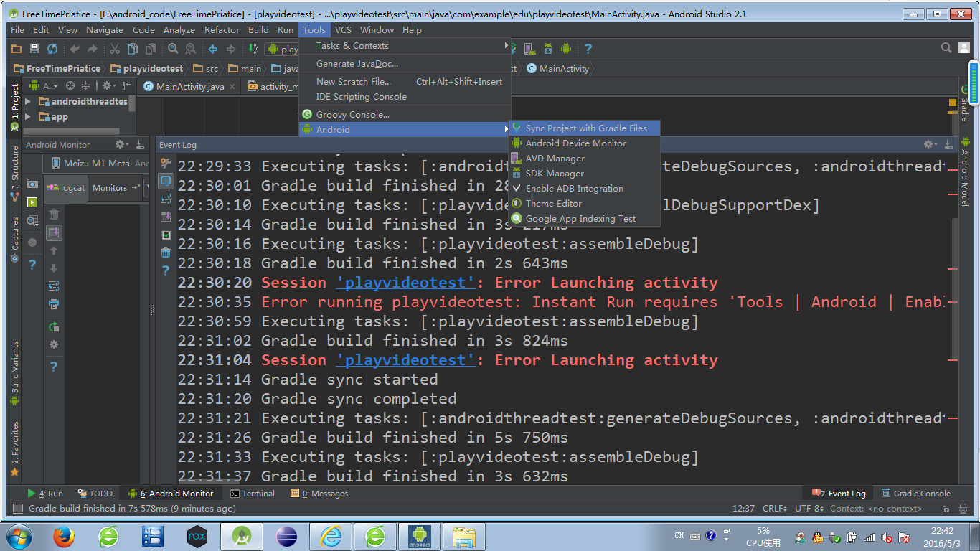This screenshot has height=551, width=980.
Task: Clear Event Log with blue trash icon
Action: coord(166,253)
